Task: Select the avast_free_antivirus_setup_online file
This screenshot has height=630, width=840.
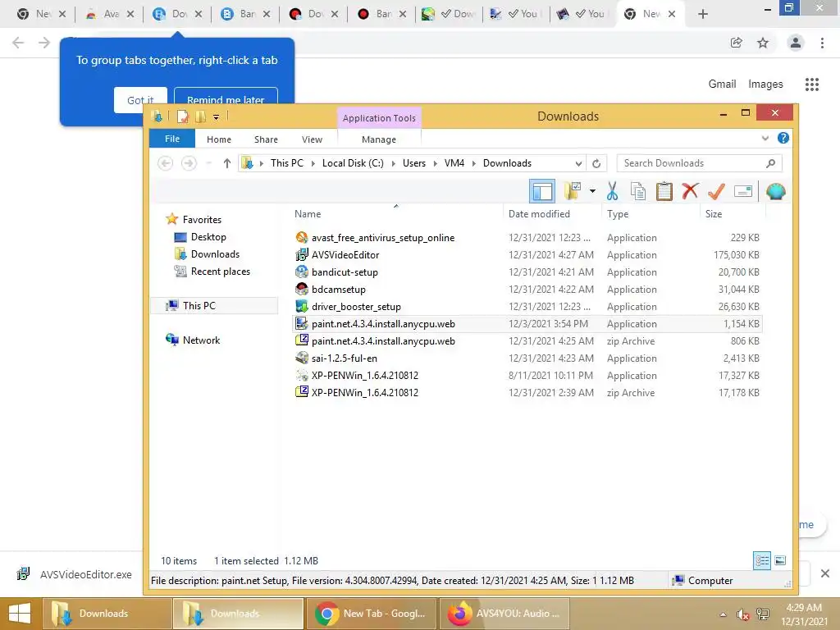Action: [382, 237]
